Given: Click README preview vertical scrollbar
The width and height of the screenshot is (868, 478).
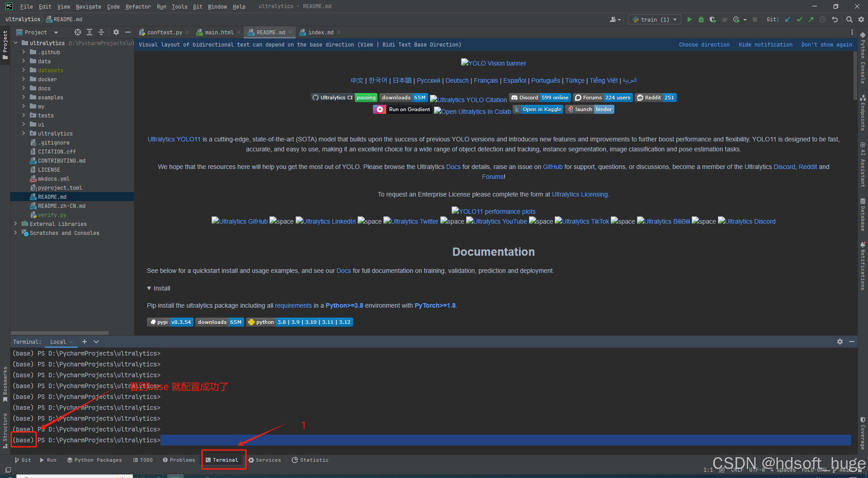Looking at the screenshot, I should 855,75.
